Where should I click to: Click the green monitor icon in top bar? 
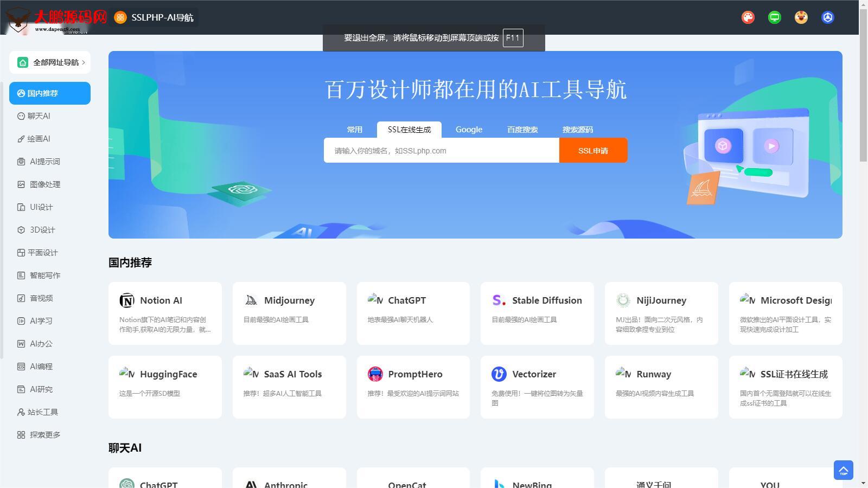pyautogui.click(x=775, y=17)
